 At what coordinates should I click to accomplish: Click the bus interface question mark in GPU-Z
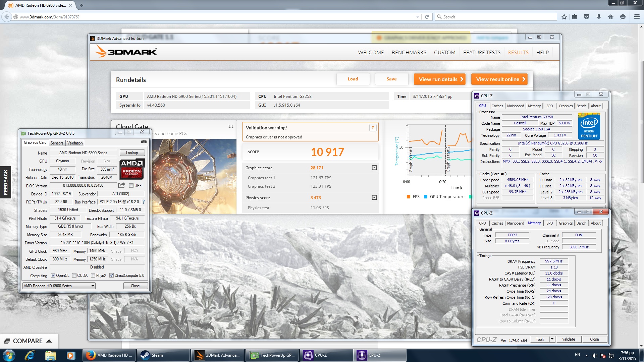coord(144,202)
